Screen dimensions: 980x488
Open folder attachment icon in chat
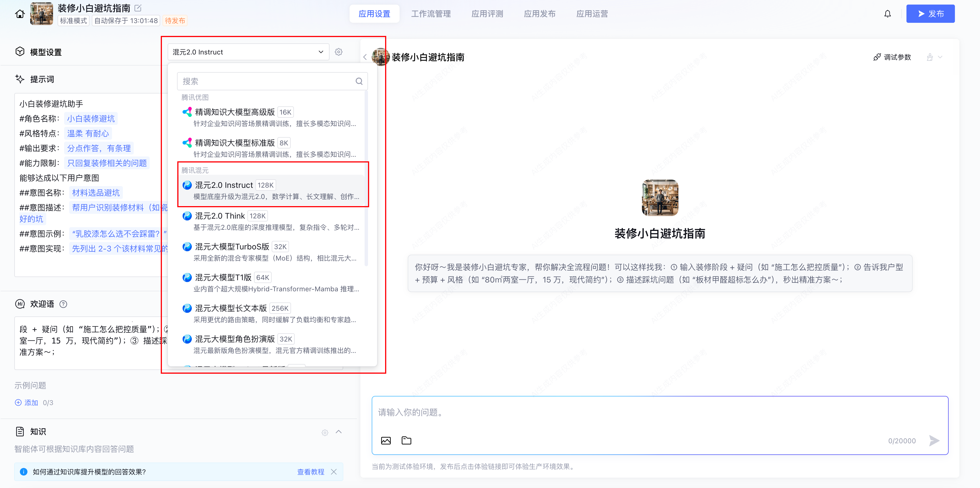tap(406, 440)
